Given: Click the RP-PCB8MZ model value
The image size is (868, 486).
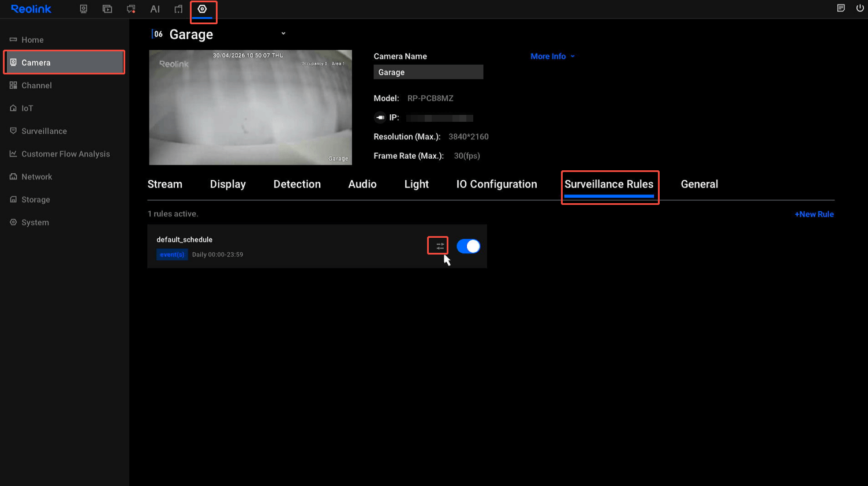Looking at the screenshot, I should (x=431, y=99).
